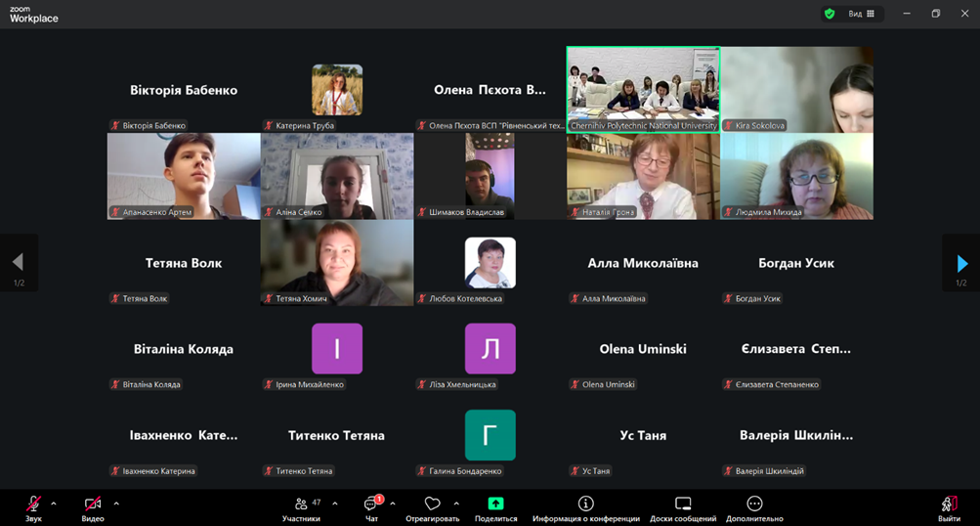Image resolution: width=980 pixels, height=526 pixels.
Task: Select Наталія Грона video tile
Action: (x=643, y=176)
